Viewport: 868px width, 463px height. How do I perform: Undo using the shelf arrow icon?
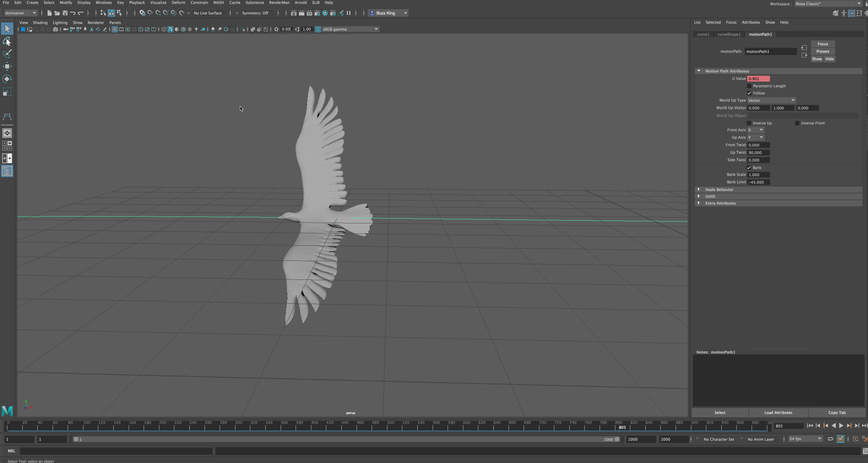[73, 13]
